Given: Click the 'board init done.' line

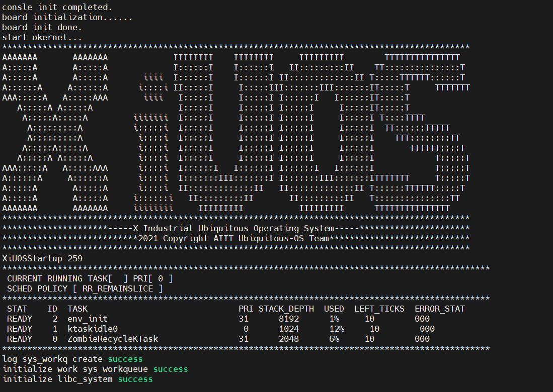Looking at the screenshot, I should [42, 28].
